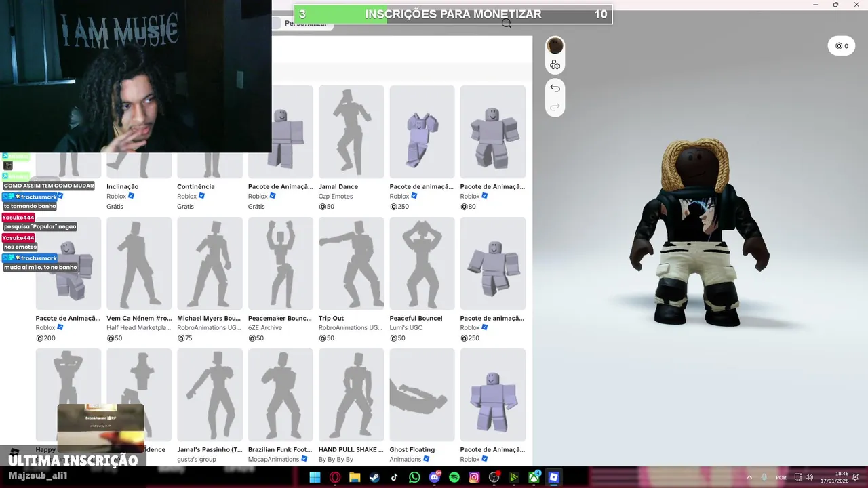Open the By By By creator link
The image size is (868, 488).
336,460
